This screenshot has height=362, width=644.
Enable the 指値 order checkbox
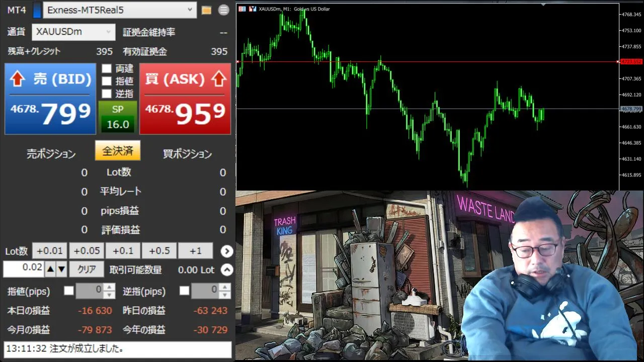point(107,81)
